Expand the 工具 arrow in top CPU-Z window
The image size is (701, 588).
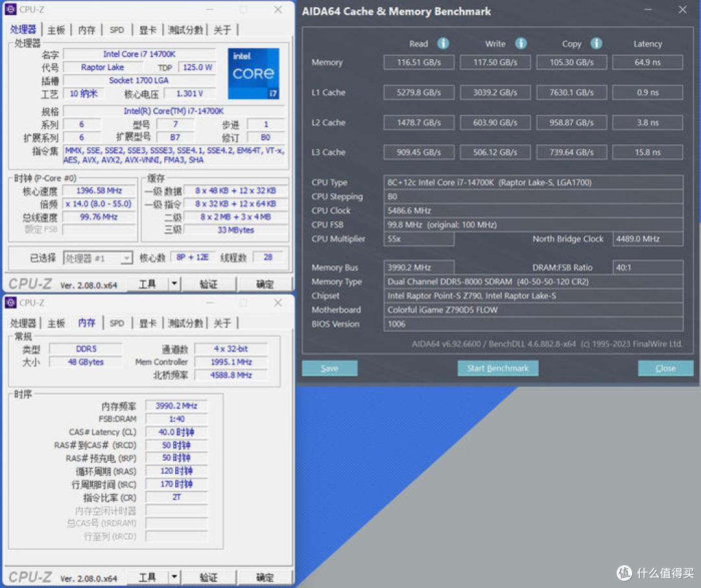[175, 284]
